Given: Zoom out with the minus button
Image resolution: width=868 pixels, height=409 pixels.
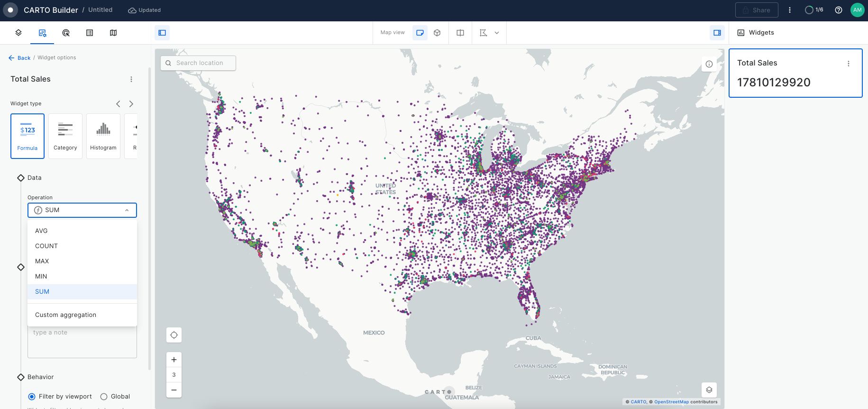Looking at the screenshot, I should coord(174,390).
